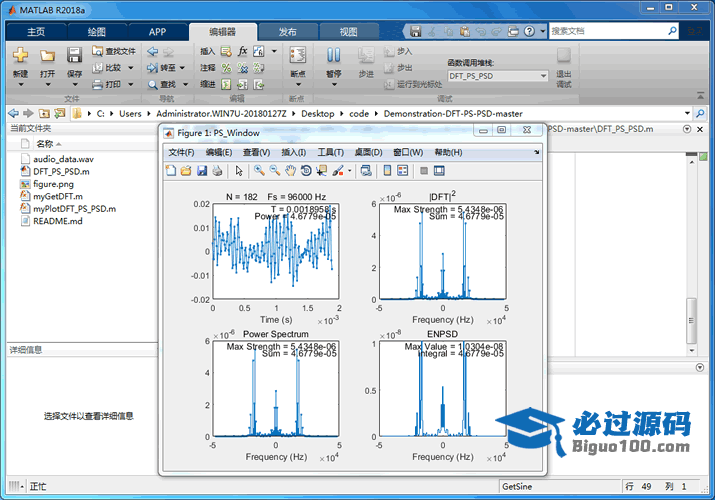Switch to 视图 ribbon tab
The width and height of the screenshot is (715, 500).
(x=349, y=31)
